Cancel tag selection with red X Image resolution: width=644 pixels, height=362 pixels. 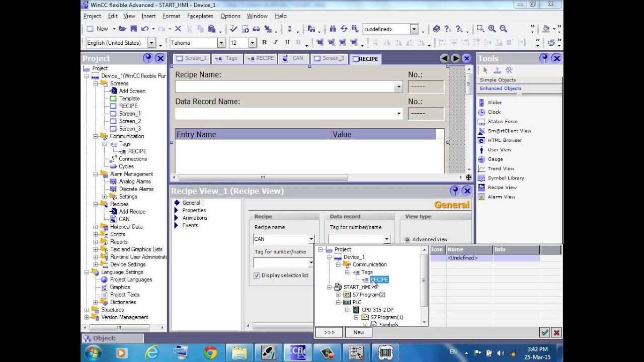(556, 332)
